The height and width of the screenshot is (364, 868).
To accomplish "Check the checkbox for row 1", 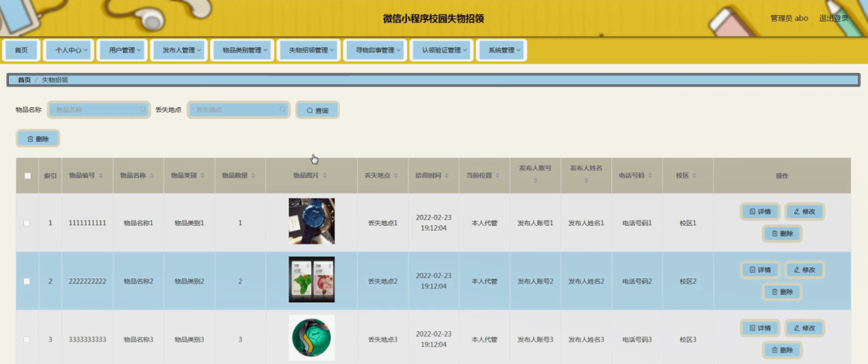I will point(27,223).
